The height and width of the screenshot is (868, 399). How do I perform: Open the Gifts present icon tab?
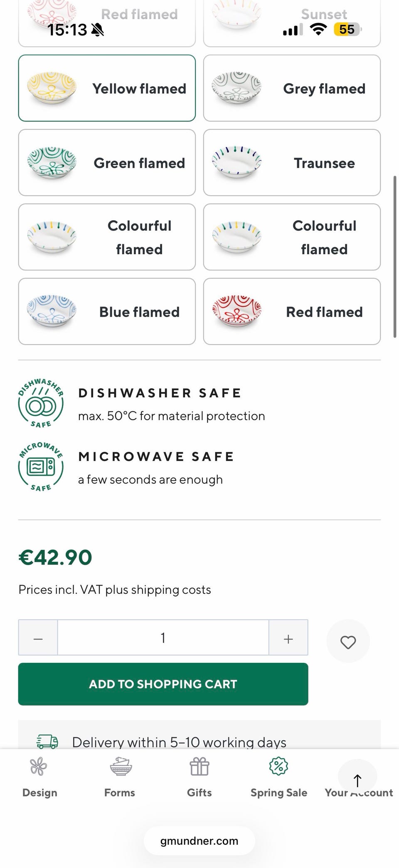199,767
